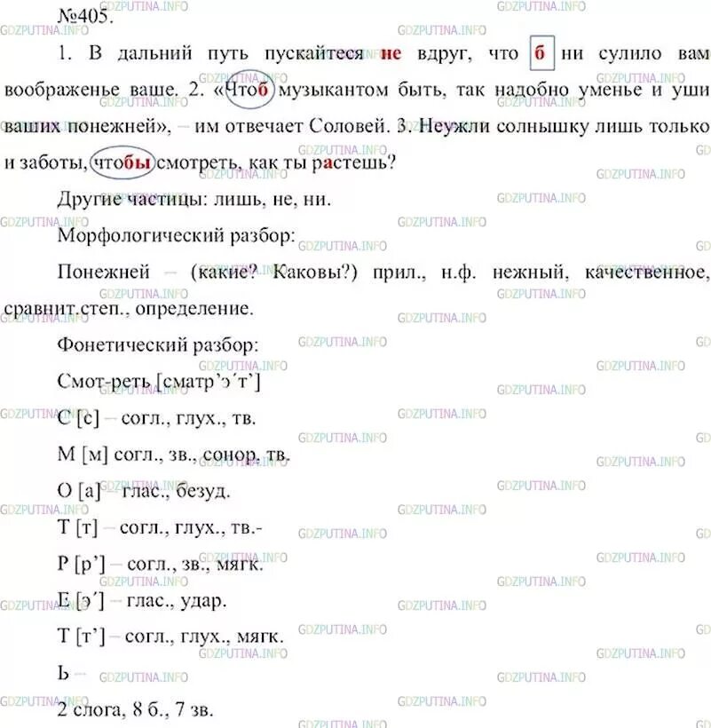Click the line 'Р [р'] – согл., зв., мягк.'
Image resolution: width=711 pixels, height=728 pixels.
[160, 564]
